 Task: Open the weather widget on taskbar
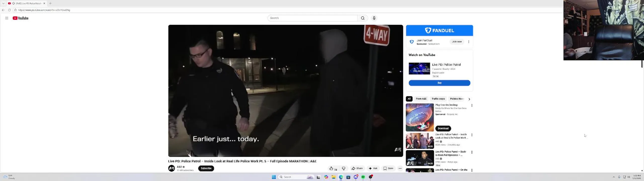(x=9, y=177)
